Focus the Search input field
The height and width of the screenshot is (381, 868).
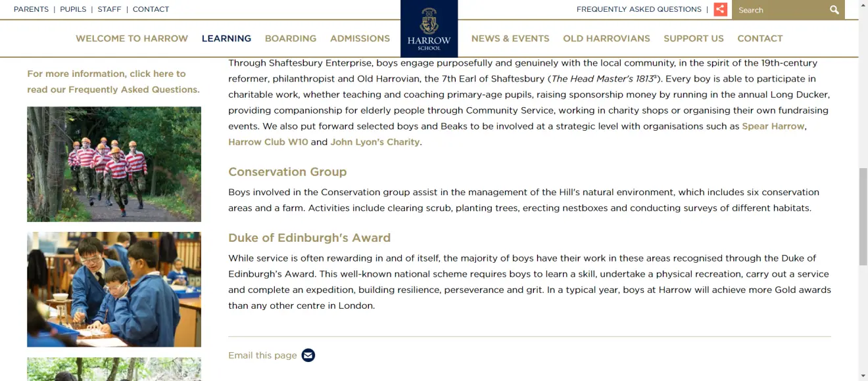[x=779, y=10]
